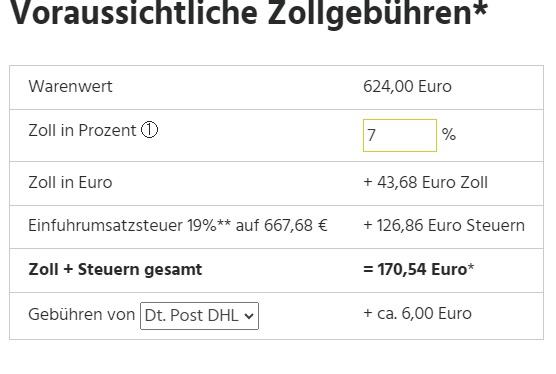Click the Zoll + Steuern gesamt label

pyautogui.click(x=115, y=269)
